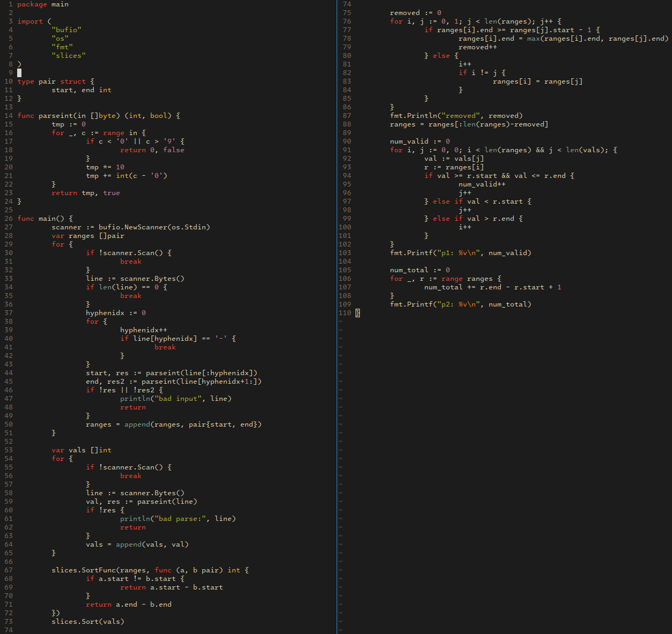Click the fmt.Printf "p2: %v\n" line
Viewport: 672px width, 634px height.
(461, 304)
